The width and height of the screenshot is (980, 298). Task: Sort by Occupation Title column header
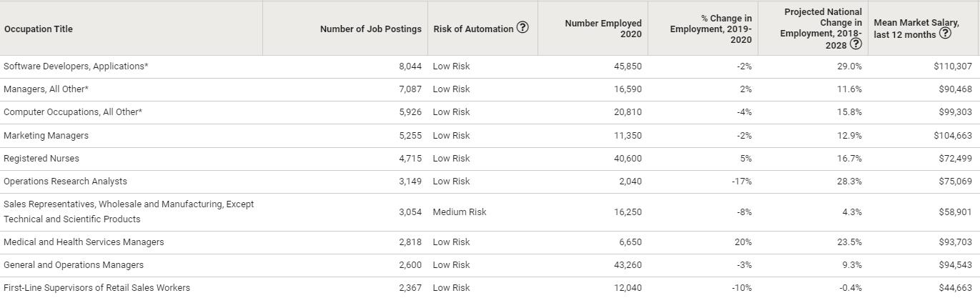pos(39,29)
